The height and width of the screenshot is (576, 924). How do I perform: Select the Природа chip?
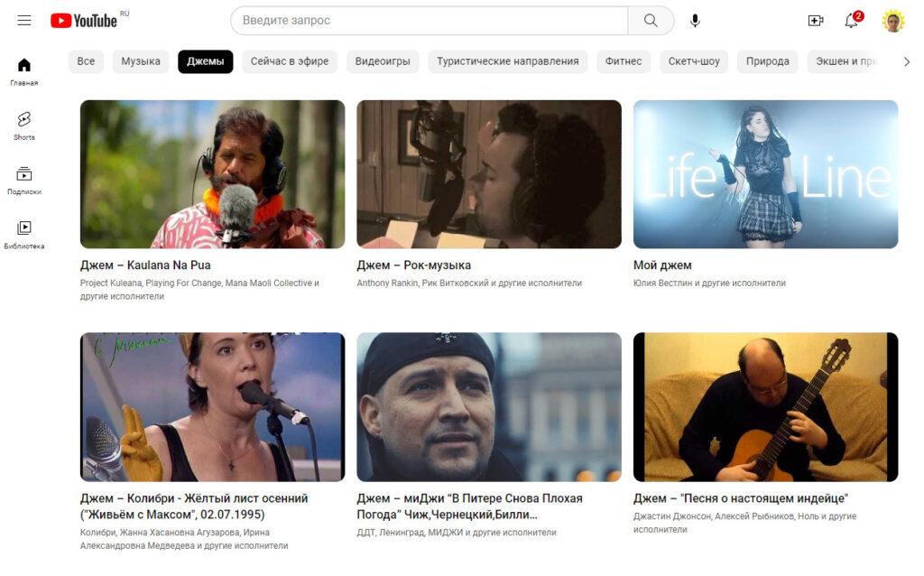tap(767, 61)
